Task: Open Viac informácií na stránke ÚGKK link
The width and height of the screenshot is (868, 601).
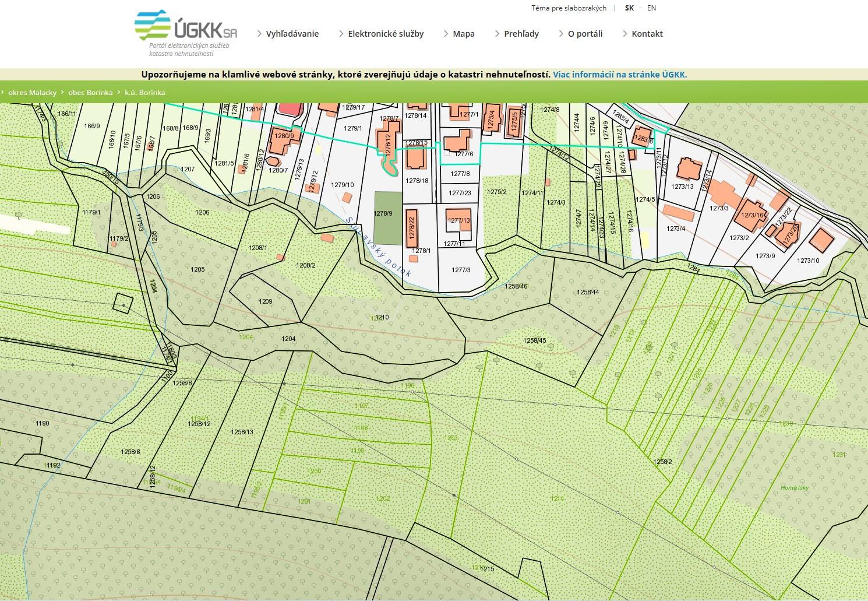Action: click(x=620, y=75)
